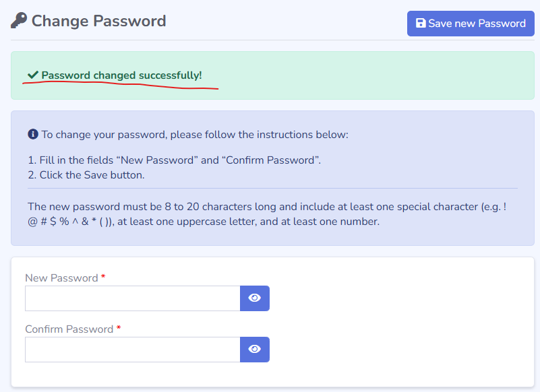
Task: Click the red asterisk next to Confirm Password
Action: 119,329
